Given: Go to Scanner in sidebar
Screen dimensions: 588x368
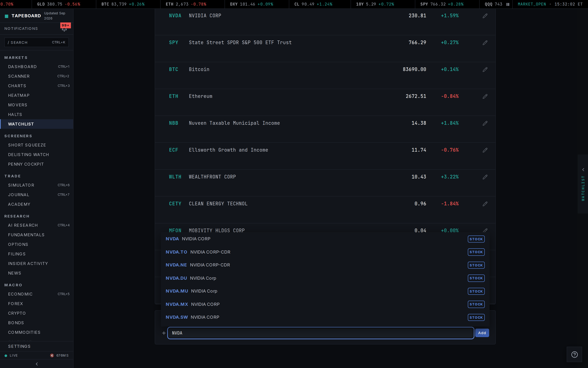Looking at the screenshot, I should coord(37,76).
